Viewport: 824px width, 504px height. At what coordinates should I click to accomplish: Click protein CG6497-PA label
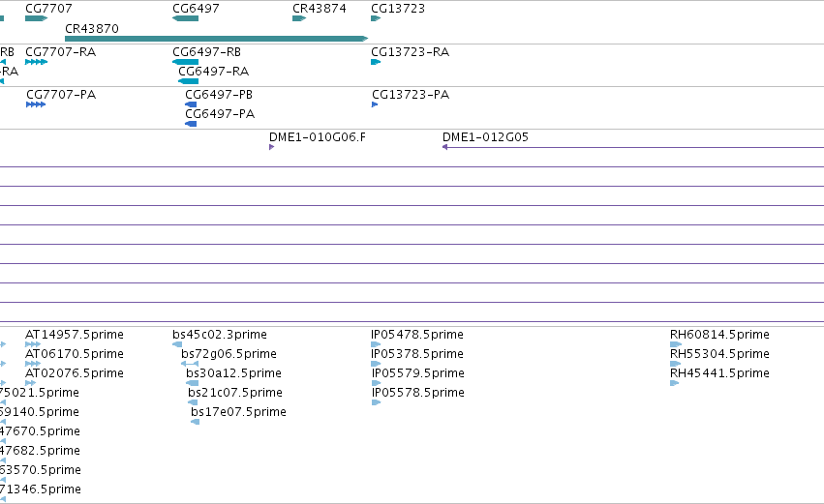(220, 114)
